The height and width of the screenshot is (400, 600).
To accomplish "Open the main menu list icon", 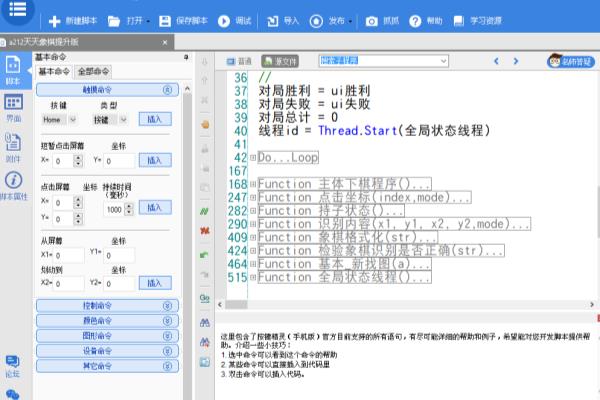I will pyautogui.click(x=18, y=9).
